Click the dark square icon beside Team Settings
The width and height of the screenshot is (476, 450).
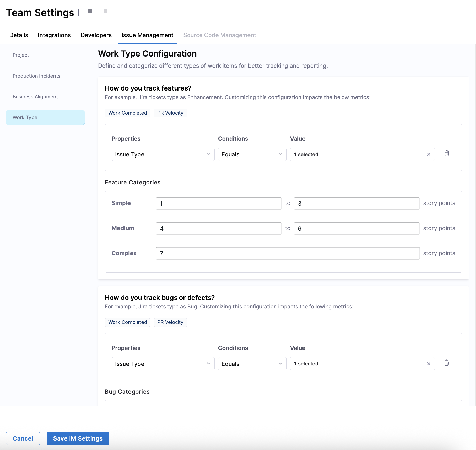pyautogui.click(x=90, y=11)
